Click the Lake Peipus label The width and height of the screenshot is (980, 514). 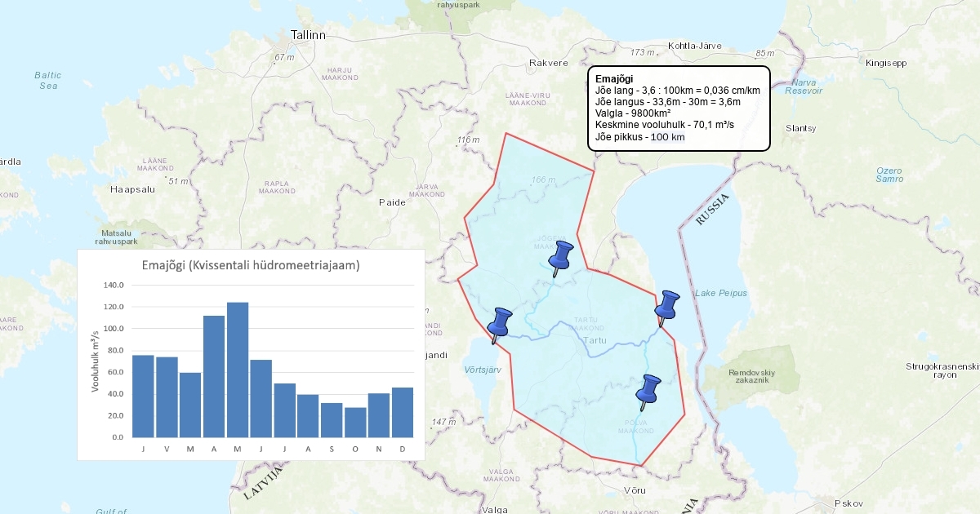(x=720, y=293)
